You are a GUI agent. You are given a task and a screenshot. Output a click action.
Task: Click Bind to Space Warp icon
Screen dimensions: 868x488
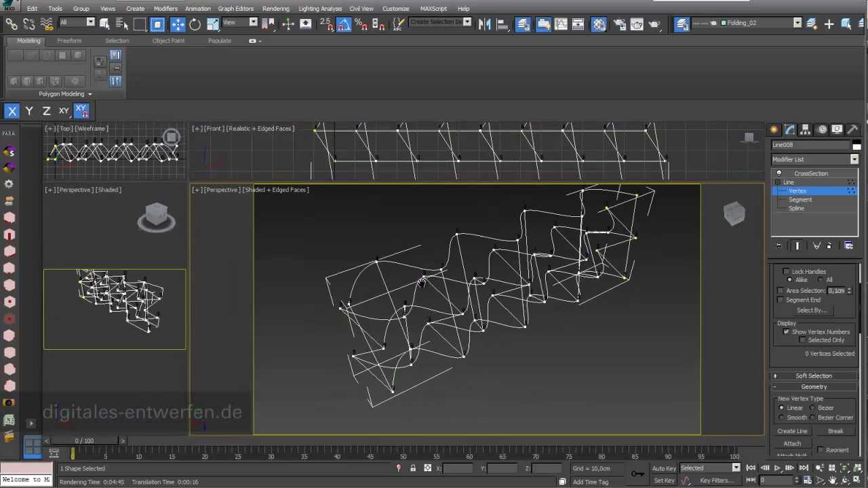(46, 24)
